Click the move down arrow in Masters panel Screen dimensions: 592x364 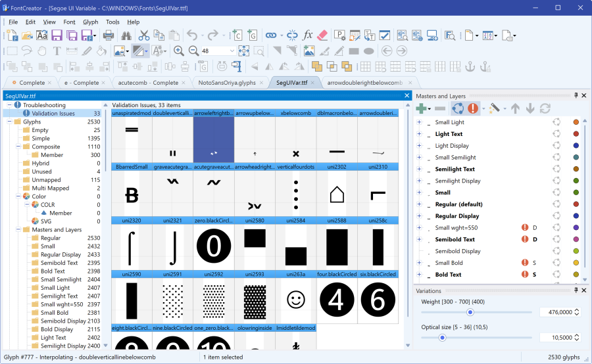[x=530, y=108]
